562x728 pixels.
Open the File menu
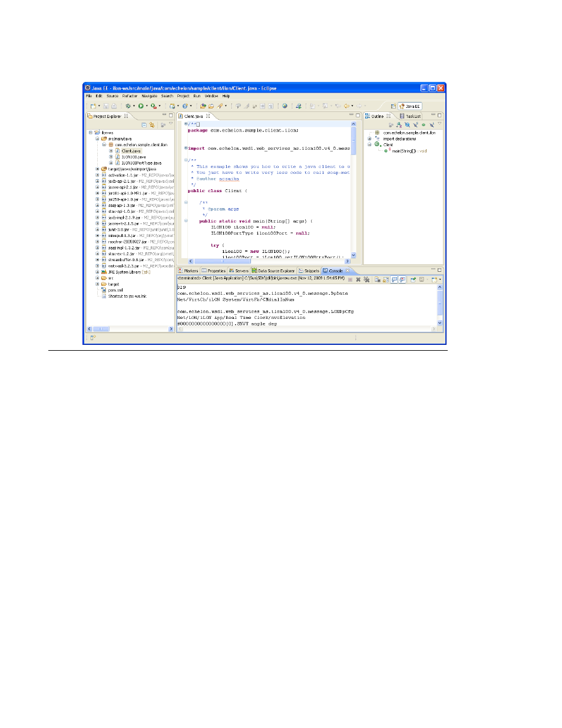pos(89,95)
